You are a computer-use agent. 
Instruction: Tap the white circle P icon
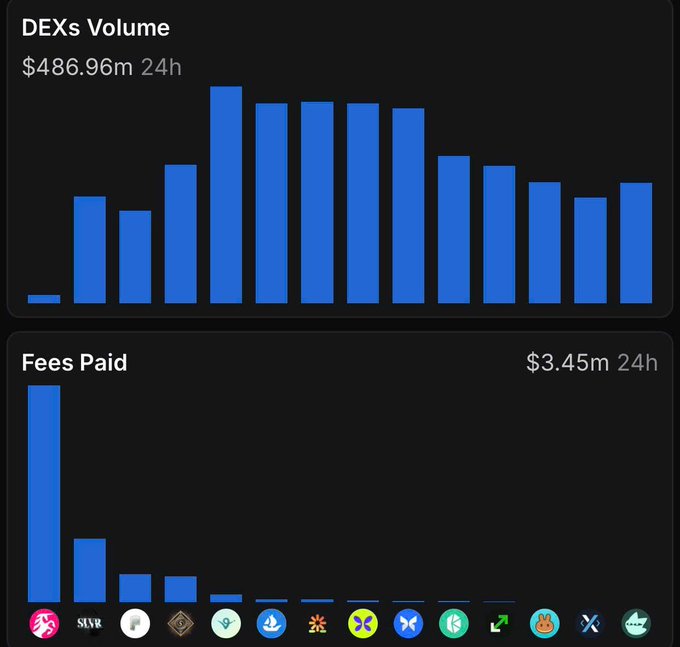pos(135,624)
